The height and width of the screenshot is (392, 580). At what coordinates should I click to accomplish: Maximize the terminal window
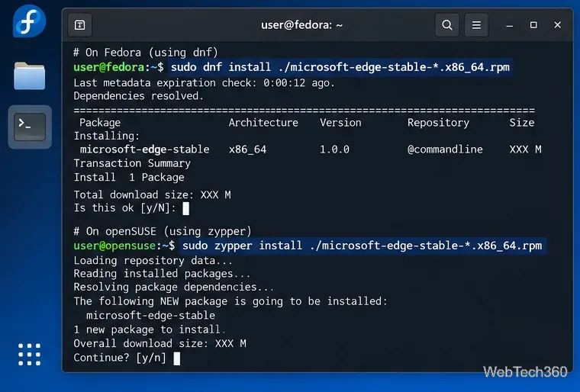[x=533, y=24]
